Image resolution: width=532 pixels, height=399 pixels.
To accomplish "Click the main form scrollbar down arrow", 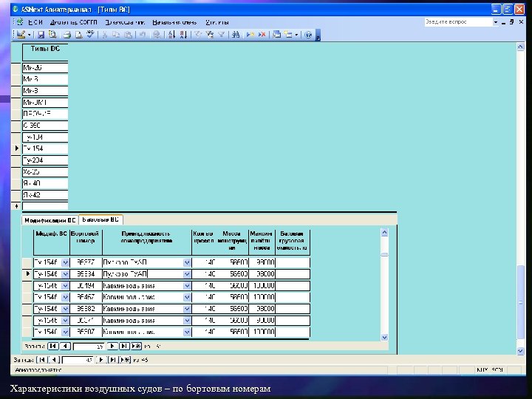I will pos(520,351).
